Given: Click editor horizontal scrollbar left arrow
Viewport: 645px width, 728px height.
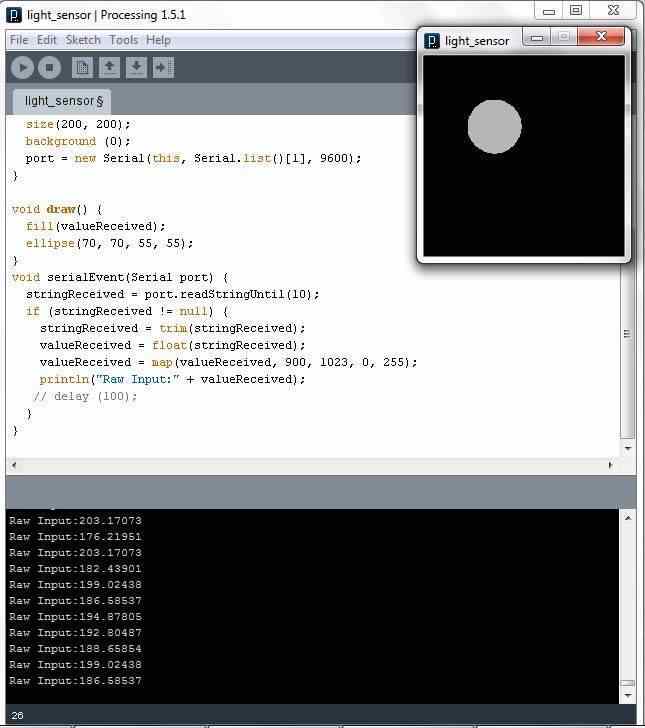Looking at the screenshot, I should point(14,465).
